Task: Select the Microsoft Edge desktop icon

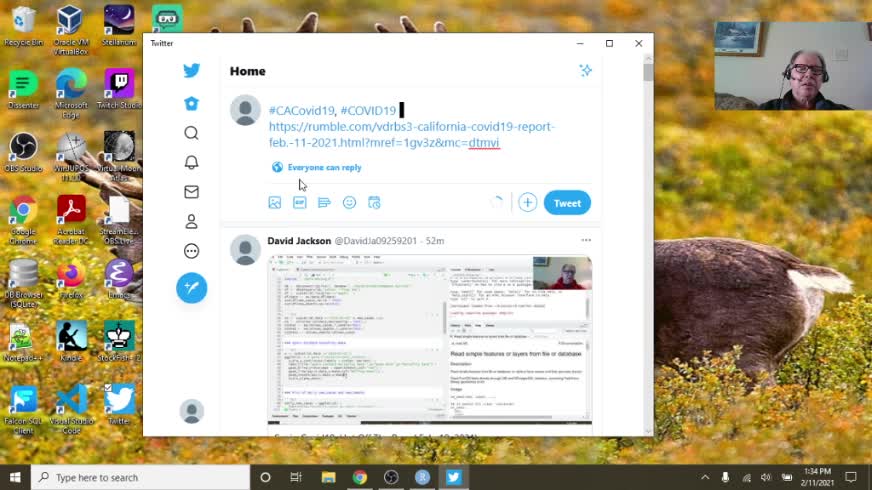Action: 71,93
